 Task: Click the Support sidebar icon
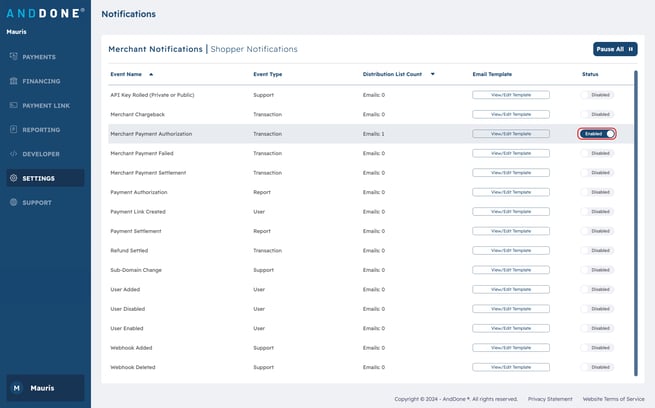point(13,202)
